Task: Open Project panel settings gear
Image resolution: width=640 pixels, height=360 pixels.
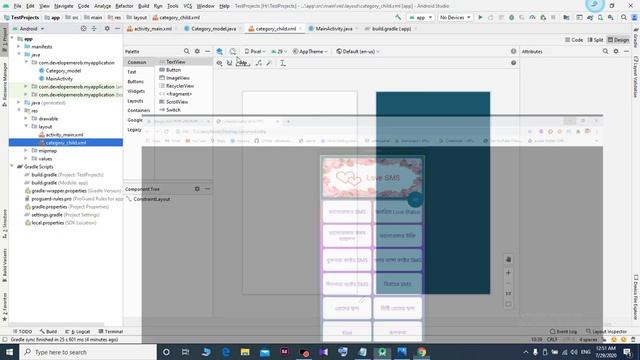Action: [107, 29]
